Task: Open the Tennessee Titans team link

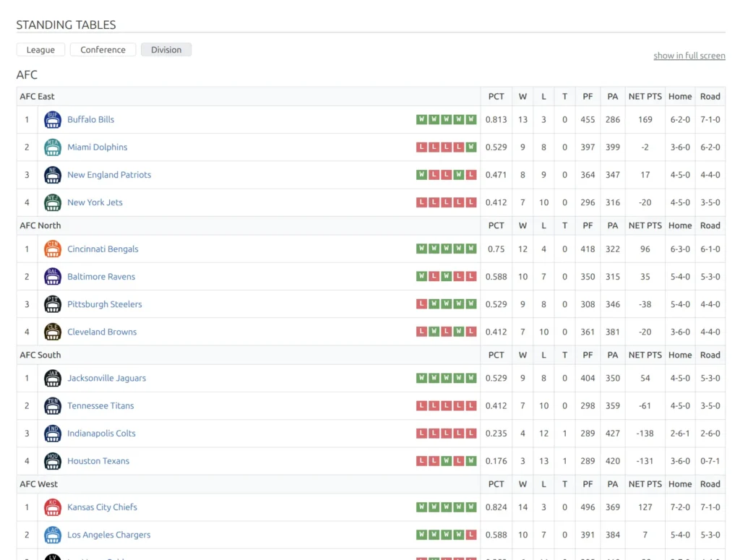Action: click(x=100, y=405)
